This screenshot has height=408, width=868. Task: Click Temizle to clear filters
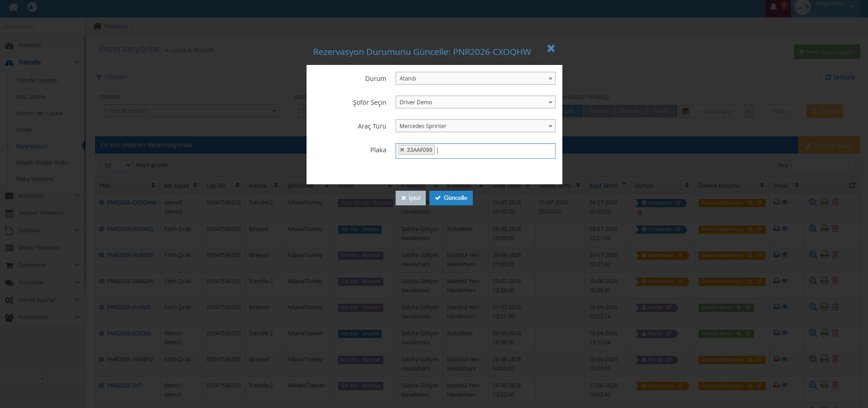pyautogui.click(x=840, y=77)
